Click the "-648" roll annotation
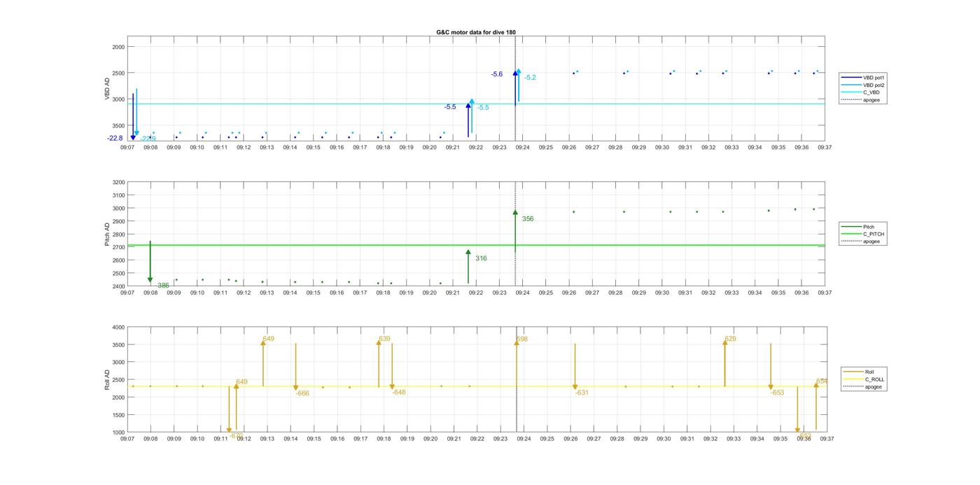980x485 pixels. (399, 393)
